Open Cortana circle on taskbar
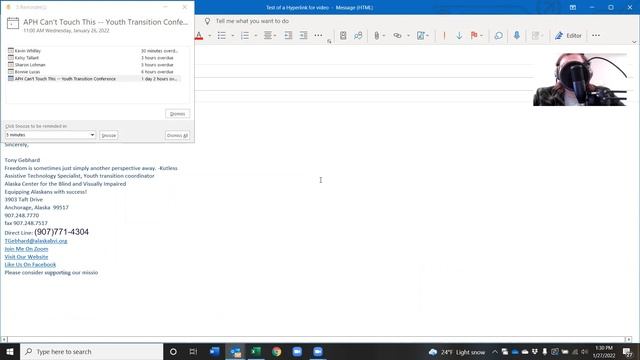Image resolution: width=640 pixels, height=360 pixels. pos(173,351)
